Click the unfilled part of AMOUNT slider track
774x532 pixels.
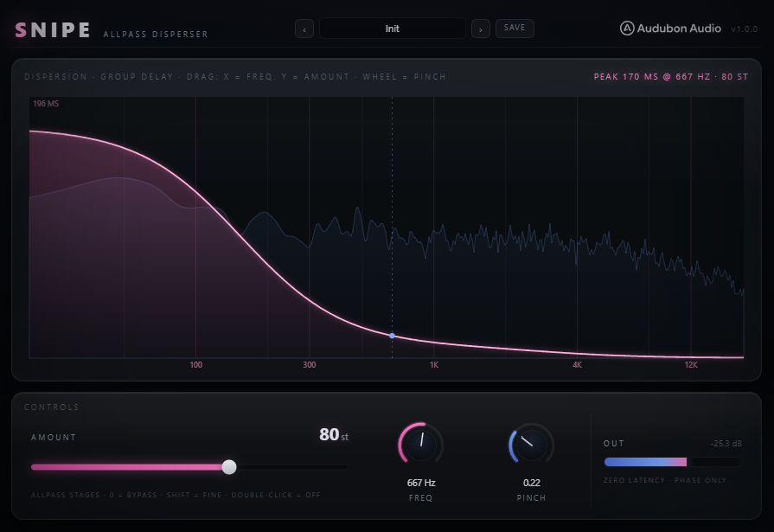pos(292,467)
